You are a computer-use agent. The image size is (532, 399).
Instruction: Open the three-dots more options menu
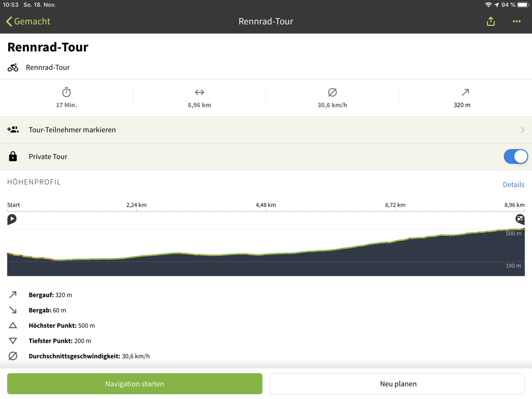click(x=516, y=21)
